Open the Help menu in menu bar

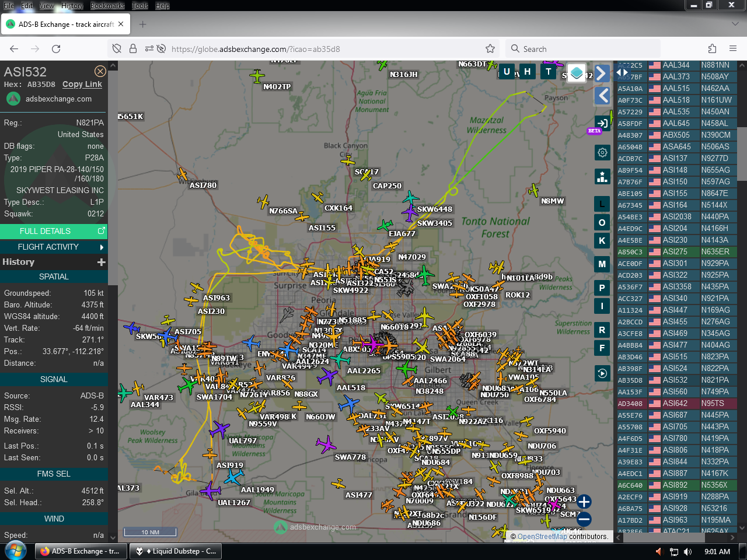point(162,5)
